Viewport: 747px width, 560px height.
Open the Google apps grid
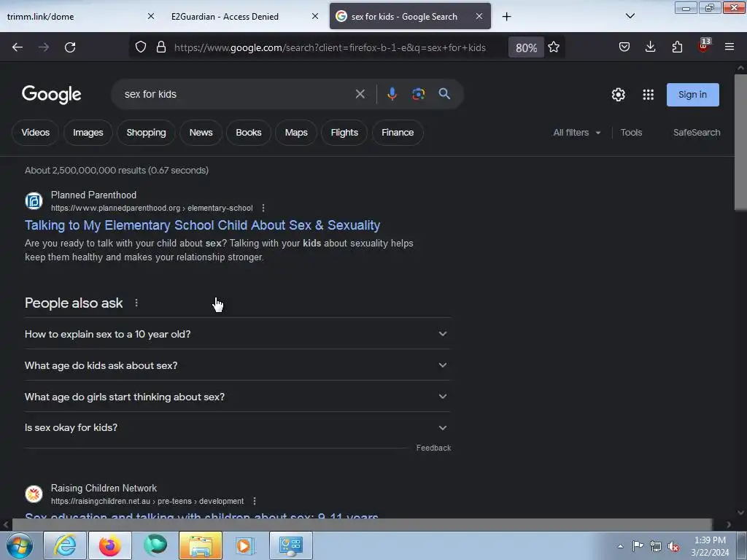(649, 95)
